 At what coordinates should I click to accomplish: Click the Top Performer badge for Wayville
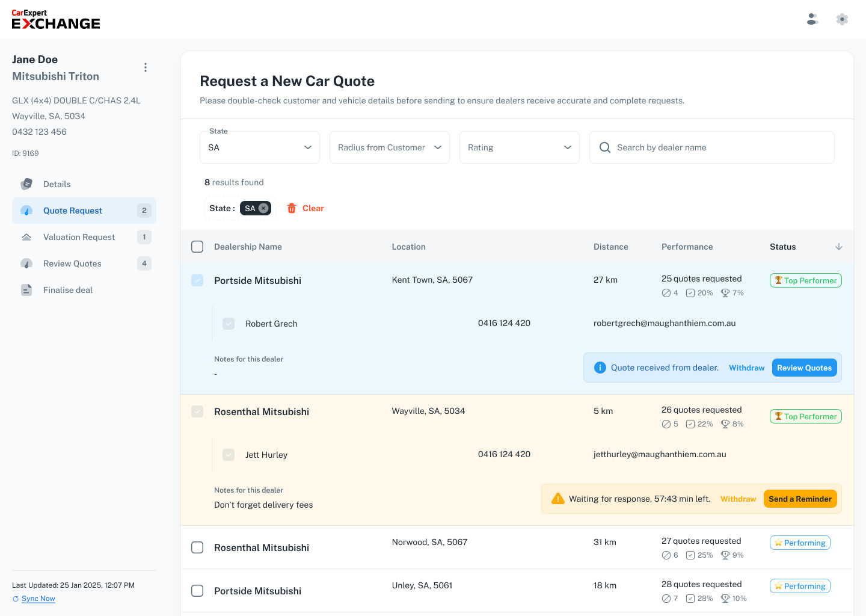pos(806,416)
